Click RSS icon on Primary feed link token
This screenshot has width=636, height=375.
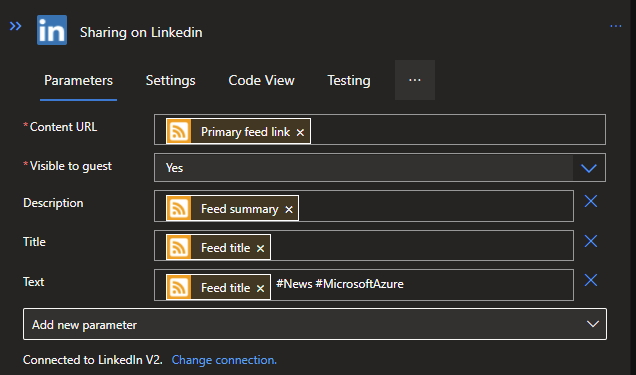point(178,131)
